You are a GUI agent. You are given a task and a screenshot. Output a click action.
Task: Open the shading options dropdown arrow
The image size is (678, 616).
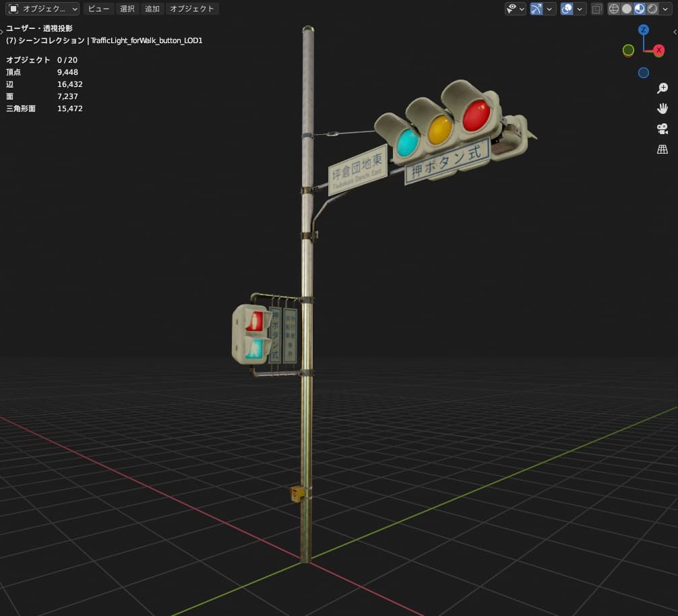pyautogui.click(x=666, y=9)
